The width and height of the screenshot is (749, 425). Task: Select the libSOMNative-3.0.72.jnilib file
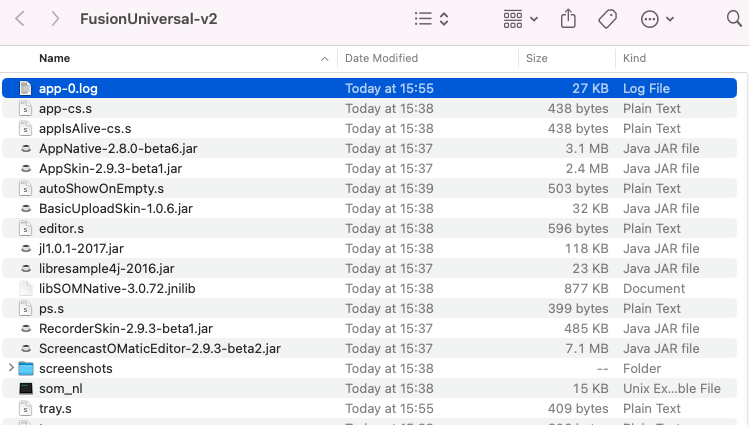click(104, 289)
